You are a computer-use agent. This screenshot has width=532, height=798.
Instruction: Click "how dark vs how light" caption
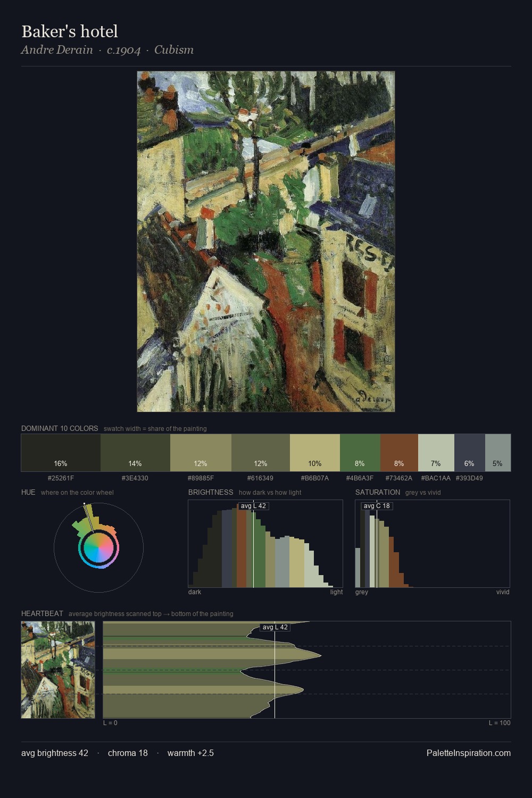[x=270, y=493]
